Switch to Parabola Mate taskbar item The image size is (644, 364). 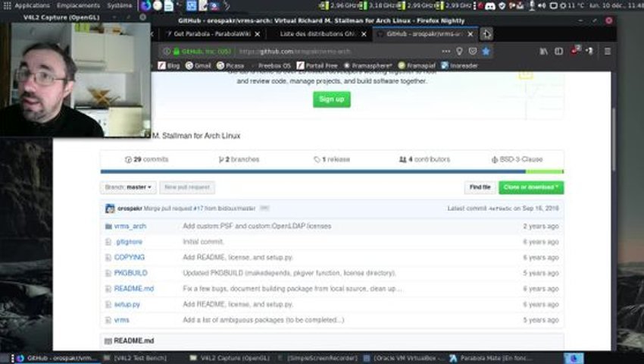tap(490, 358)
